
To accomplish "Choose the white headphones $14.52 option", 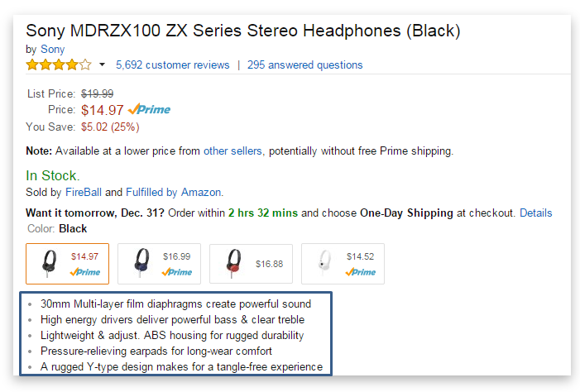I will [343, 264].
